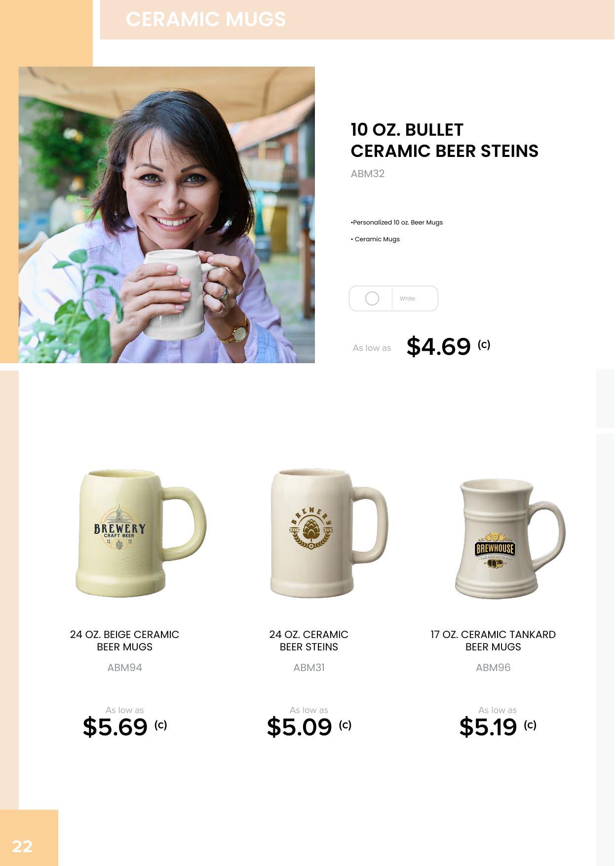
Task: Click the white color swatch circle
Action: click(x=372, y=299)
